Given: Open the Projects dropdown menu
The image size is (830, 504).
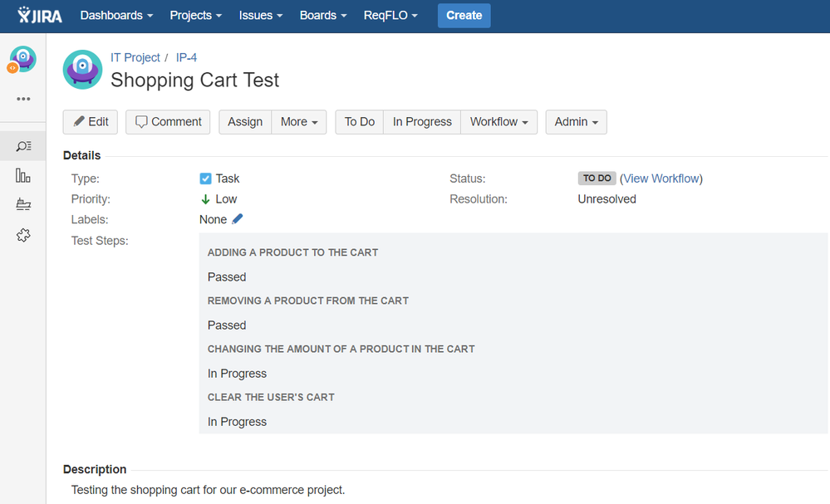Looking at the screenshot, I should point(196,15).
